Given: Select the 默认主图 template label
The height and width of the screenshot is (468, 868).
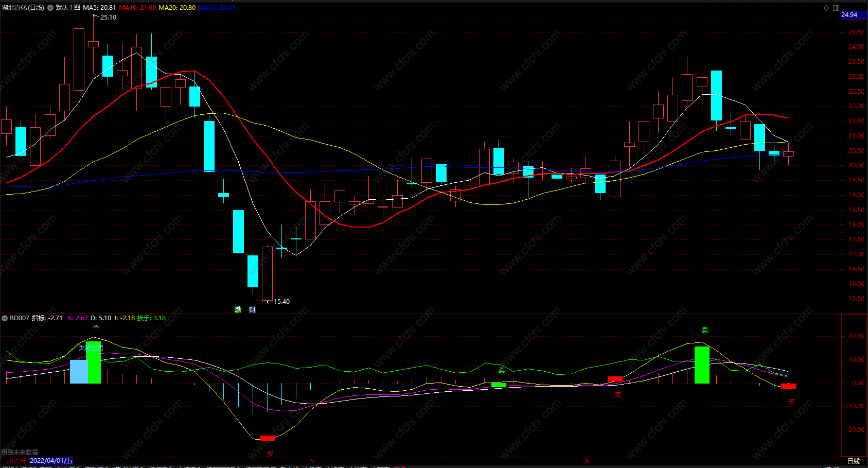Looking at the screenshot, I should pos(67,8).
